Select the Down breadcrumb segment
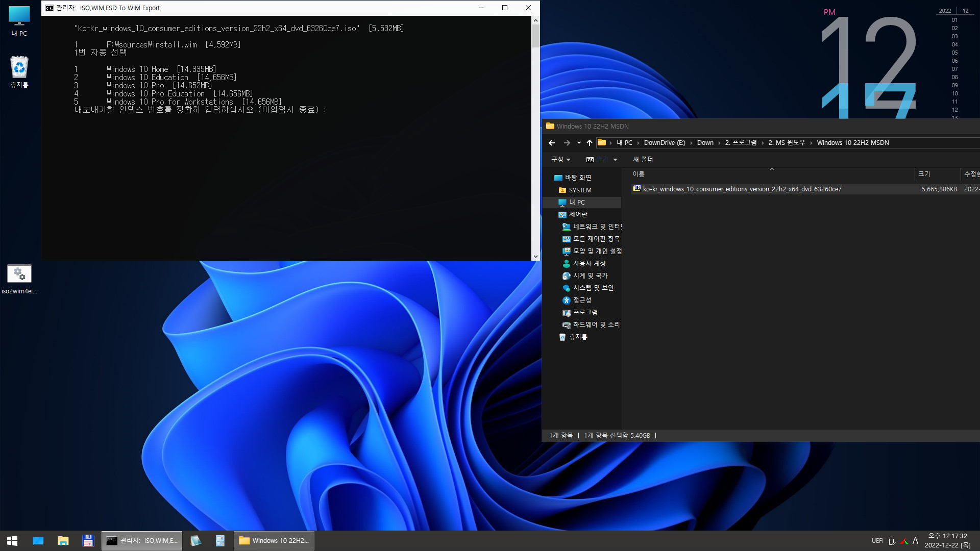Image resolution: width=980 pixels, height=551 pixels. pyautogui.click(x=705, y=143)
